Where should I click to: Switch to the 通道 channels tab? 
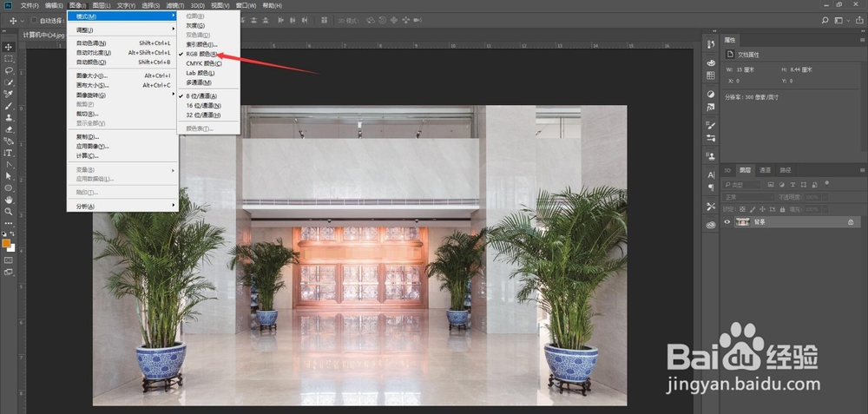pos(765,170)
